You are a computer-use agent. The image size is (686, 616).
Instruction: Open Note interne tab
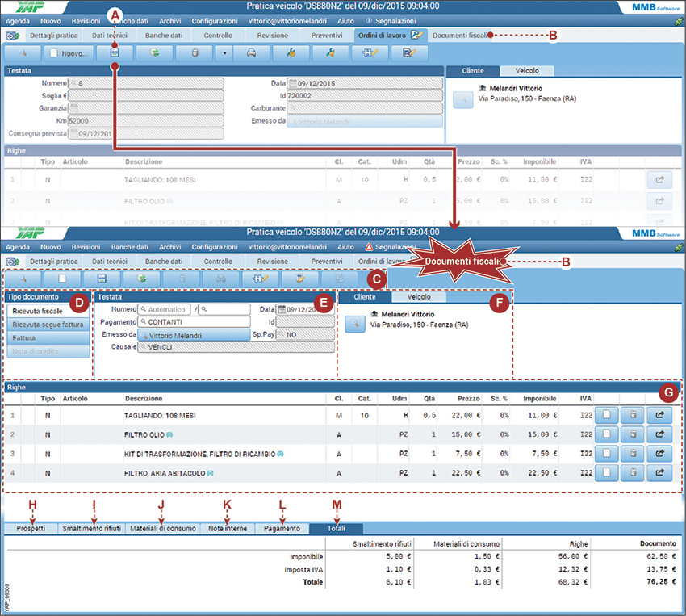pos(228,529)
